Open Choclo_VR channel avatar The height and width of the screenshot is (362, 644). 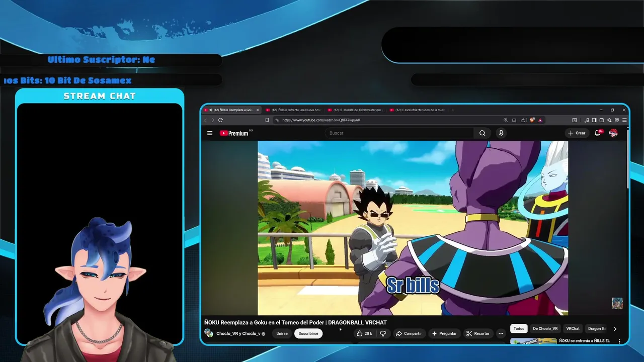pyautogui.click(x=208, y=333)
